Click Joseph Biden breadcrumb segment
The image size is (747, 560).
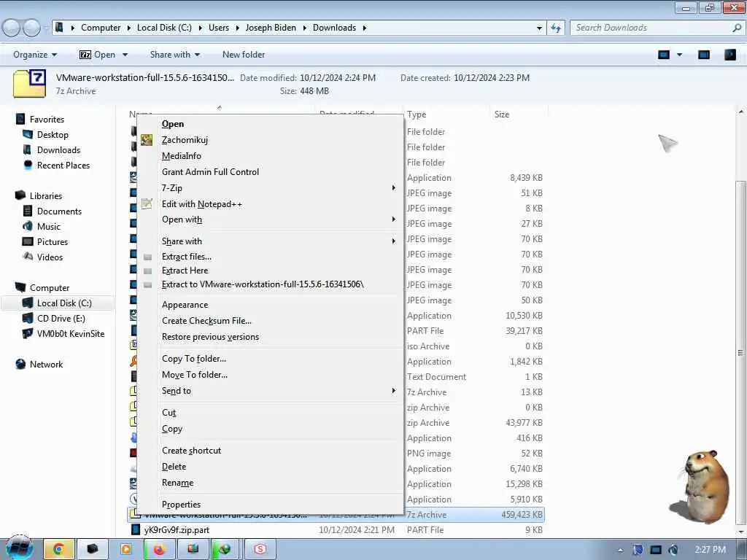point(271,28)
